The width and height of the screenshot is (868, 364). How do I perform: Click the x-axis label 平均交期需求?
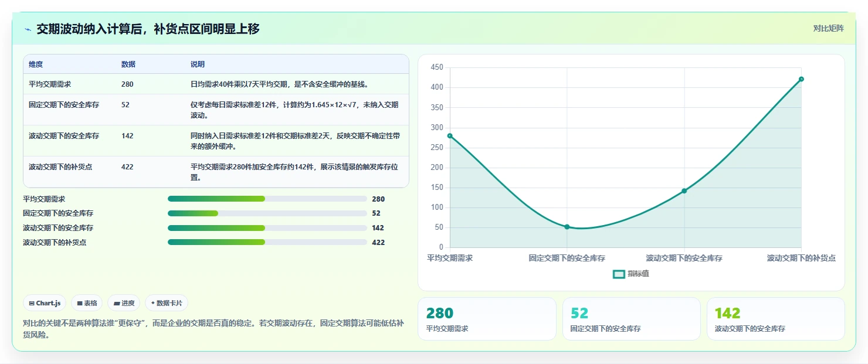[450, 258]
